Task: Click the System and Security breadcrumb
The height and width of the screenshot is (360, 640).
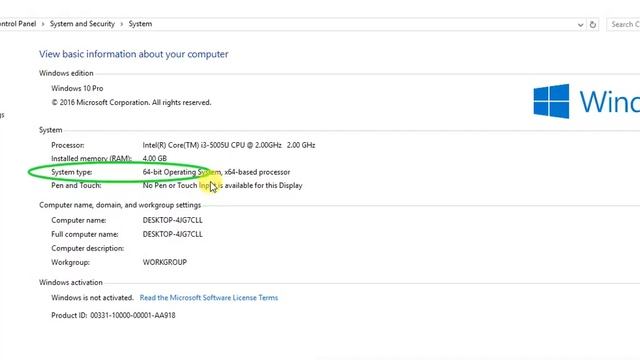Action: tap(82, 24)
